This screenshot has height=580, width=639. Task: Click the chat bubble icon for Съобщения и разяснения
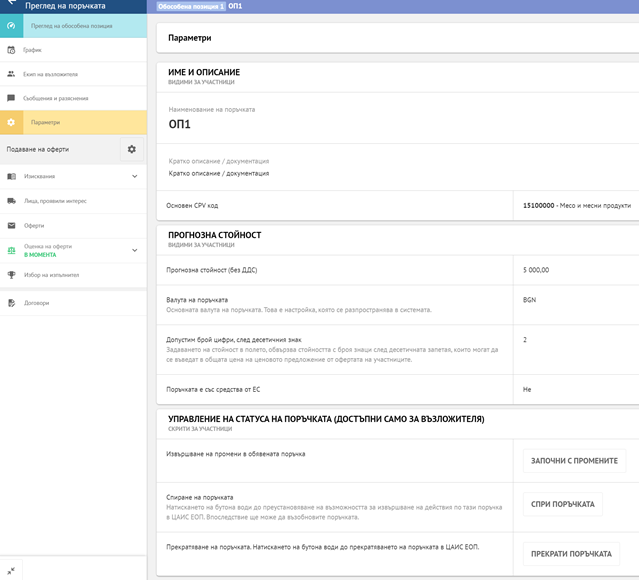(11, 98)
